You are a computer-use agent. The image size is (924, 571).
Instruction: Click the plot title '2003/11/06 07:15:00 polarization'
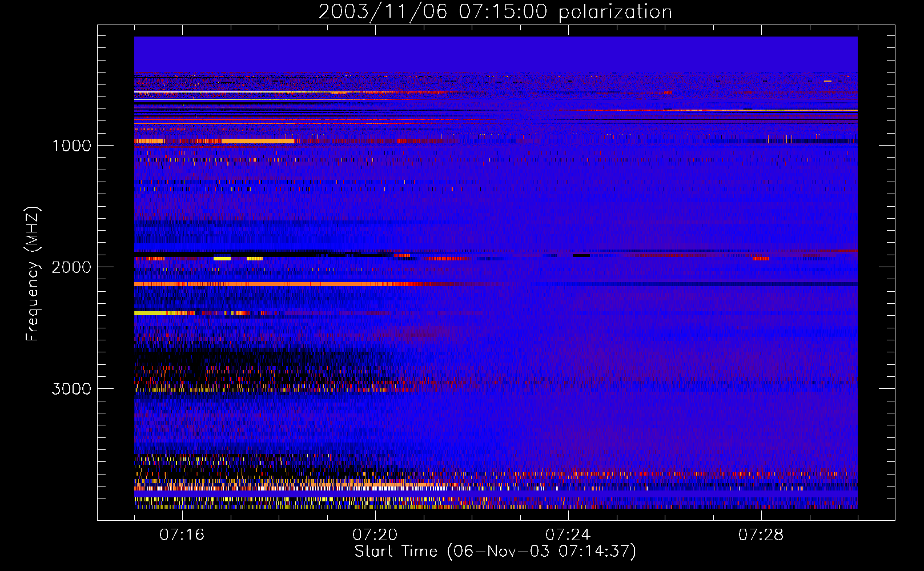[495, 11]
